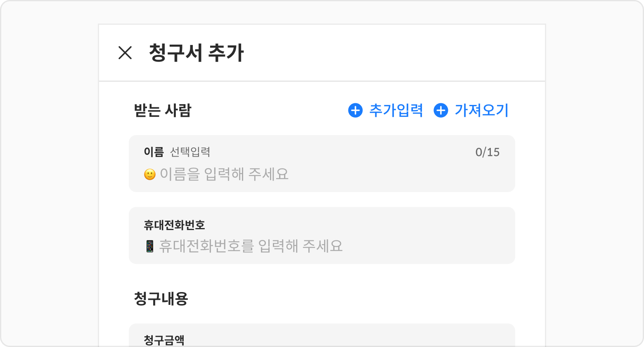This screenshot has height=347, width=644.
Task: Click the 청구서 추가 page title
Action: pyautogui.click(x=196, y=53)
